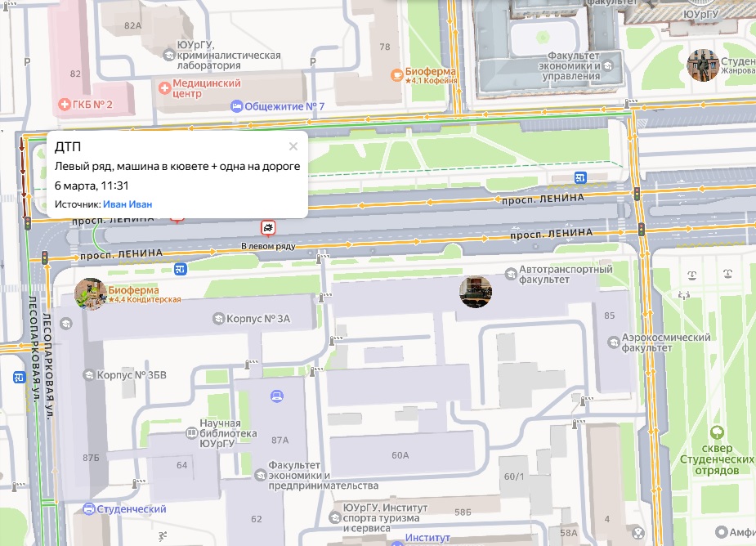This screenshot has width=756, height=546.
Task: Open the Биоферма Кондитерская photo thumbnail
Action: (x=89, y=294)
